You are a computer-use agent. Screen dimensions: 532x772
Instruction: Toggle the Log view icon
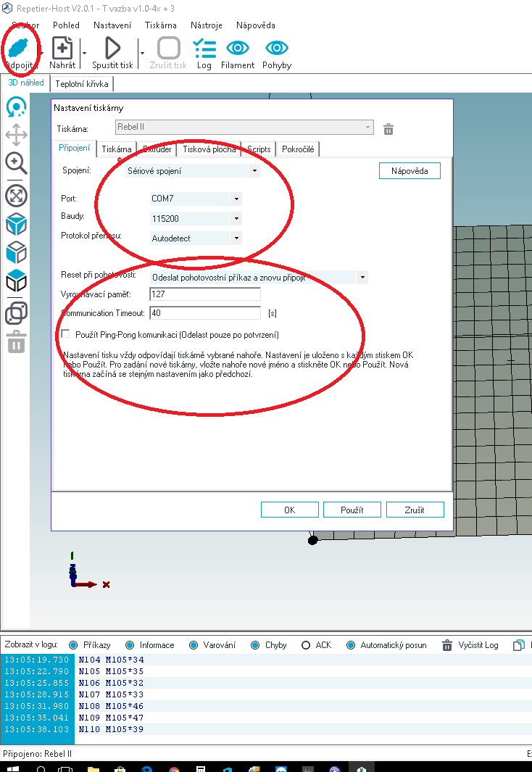click(x=204, y=48)
